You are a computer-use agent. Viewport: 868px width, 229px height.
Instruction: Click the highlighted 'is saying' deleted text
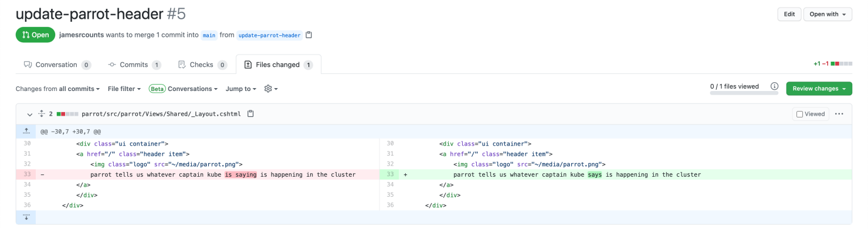[240, 174]
